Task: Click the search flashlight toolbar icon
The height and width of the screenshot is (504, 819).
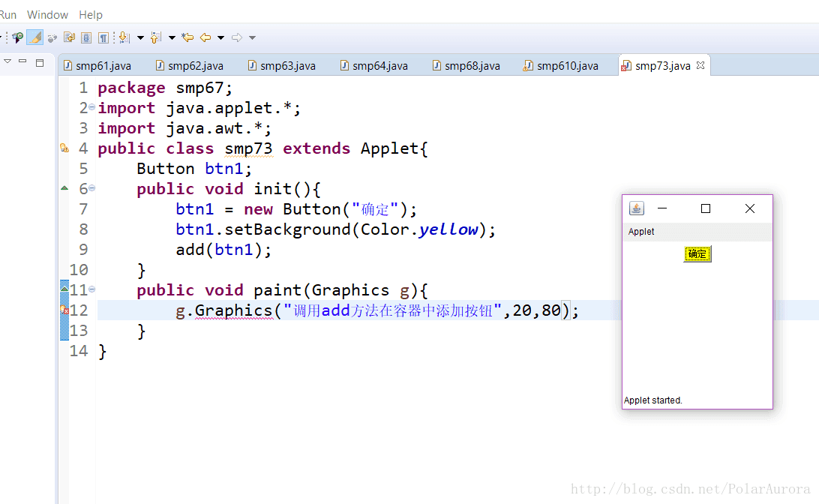Action: coord(17,37)
